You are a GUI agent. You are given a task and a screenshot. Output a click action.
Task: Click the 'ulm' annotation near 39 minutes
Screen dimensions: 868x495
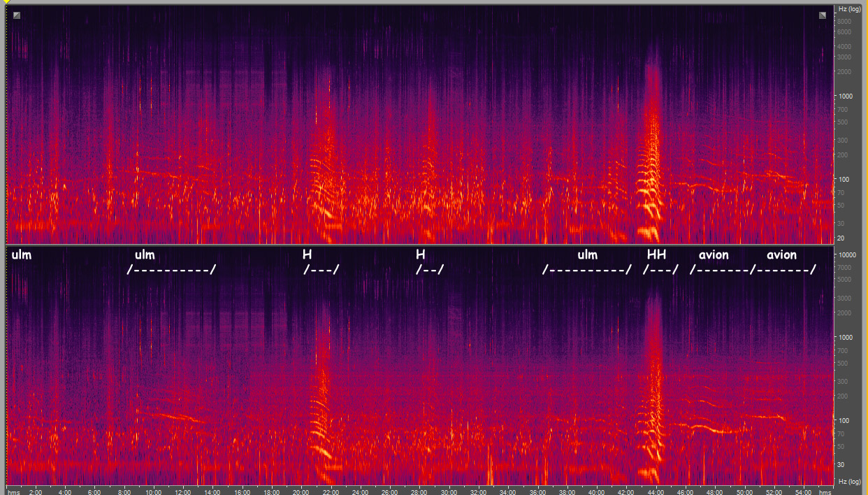click(587, 255)
